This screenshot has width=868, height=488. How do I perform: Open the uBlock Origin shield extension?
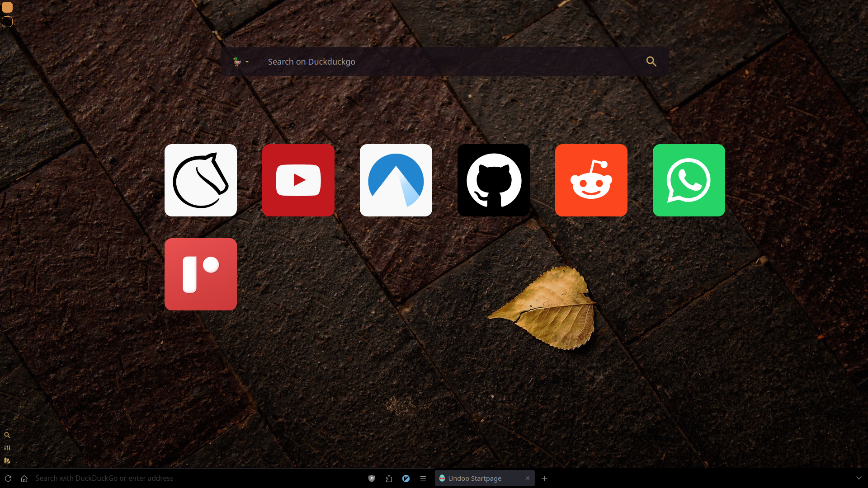[x=372, y=478]
